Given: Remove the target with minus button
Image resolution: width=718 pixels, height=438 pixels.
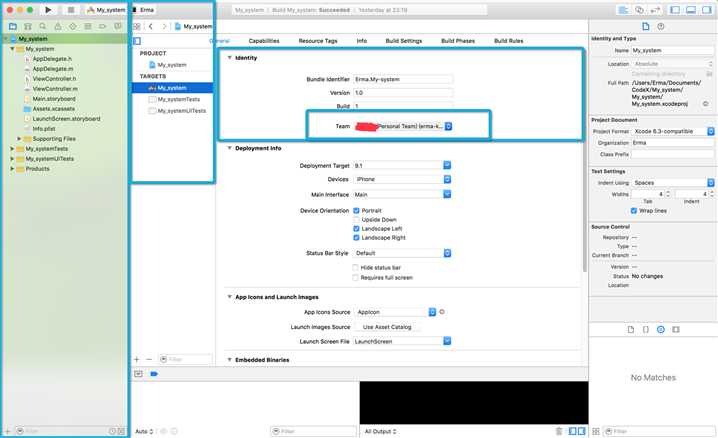Looking at the screenshot, I should click(x=149, y=359).
